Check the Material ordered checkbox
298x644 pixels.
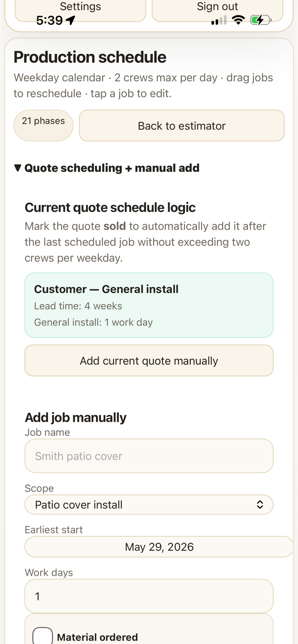[42, 636]
